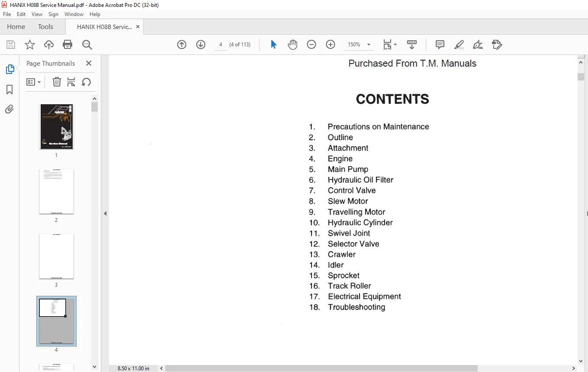Click the 'Main Pump' contents entry
This screenshot has width=588, height=372.
348,170
